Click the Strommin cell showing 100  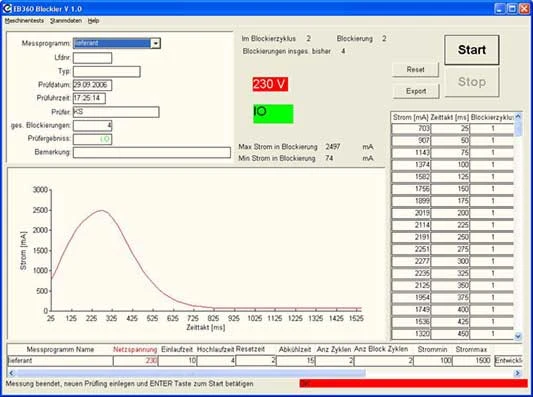433,361
